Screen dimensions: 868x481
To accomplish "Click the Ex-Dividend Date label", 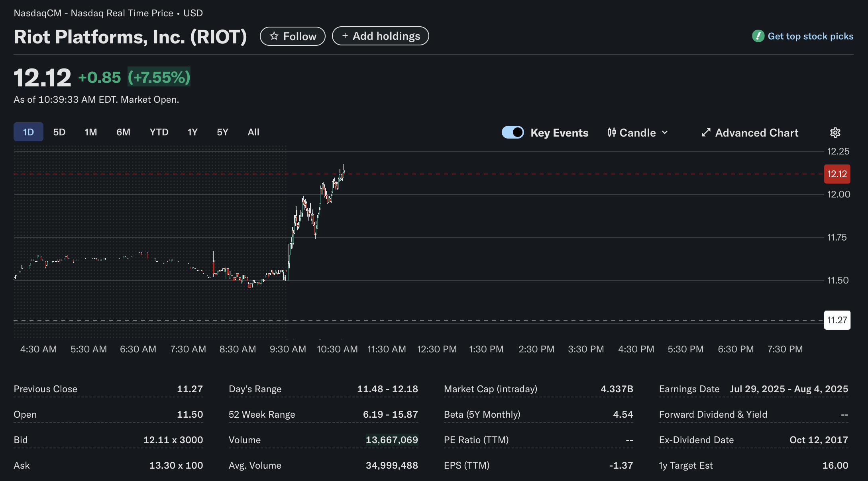I will 696,440.
